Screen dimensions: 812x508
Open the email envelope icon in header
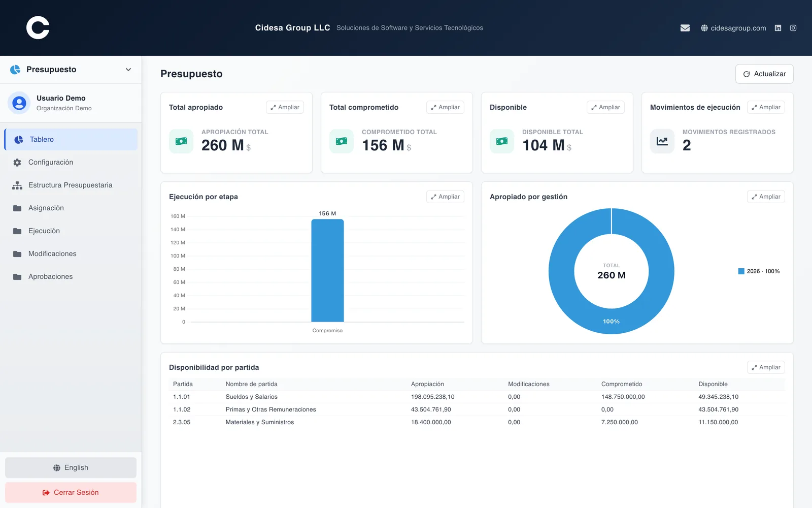[685, 28]
